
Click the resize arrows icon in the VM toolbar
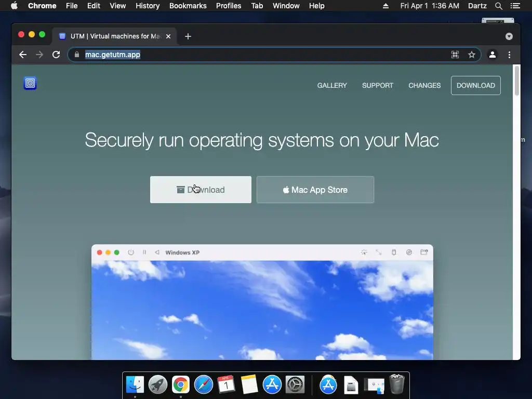[379, 252]
